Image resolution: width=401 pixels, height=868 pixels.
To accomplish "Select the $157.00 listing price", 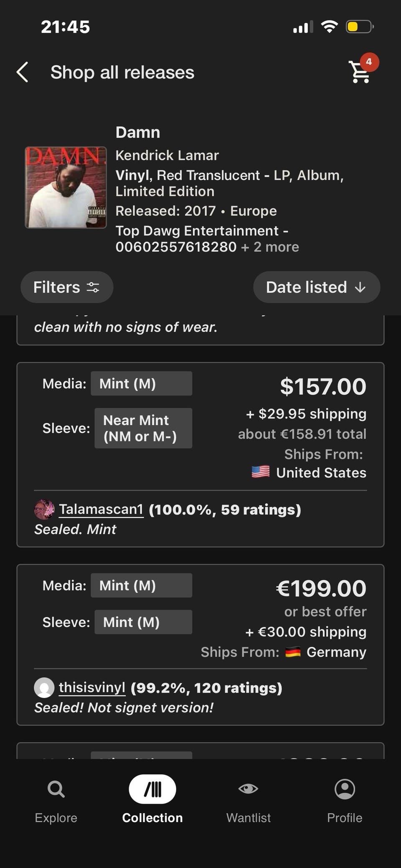I will (323, 386).
